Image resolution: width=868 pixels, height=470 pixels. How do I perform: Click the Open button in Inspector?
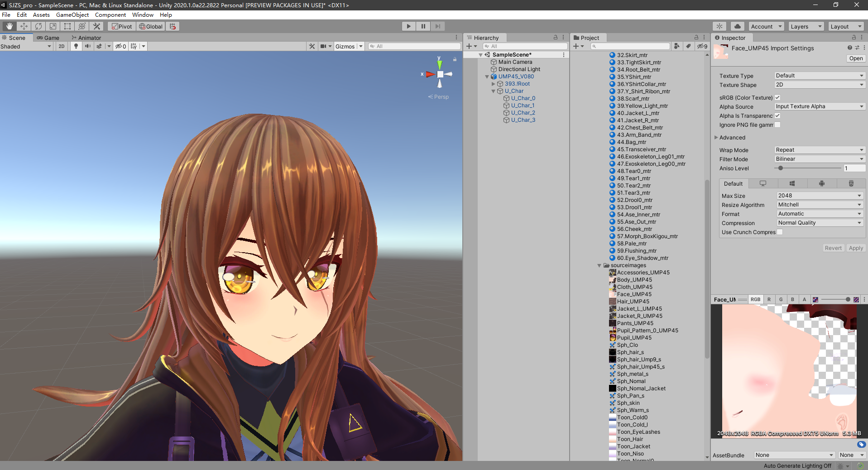pos(856,58)
